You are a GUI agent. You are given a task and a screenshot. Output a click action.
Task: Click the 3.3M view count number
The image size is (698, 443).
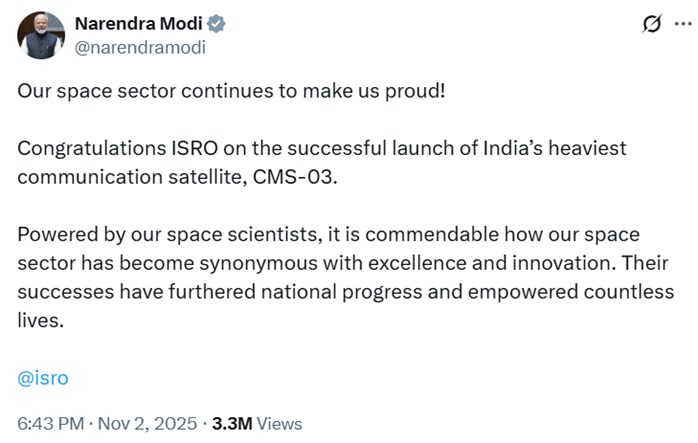[x=231, y=423]
